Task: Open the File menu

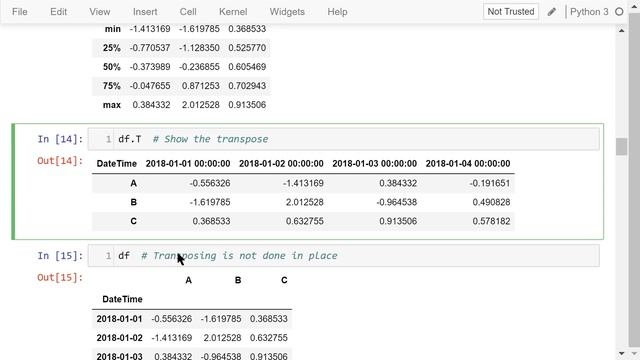Action: pos(20,12)
